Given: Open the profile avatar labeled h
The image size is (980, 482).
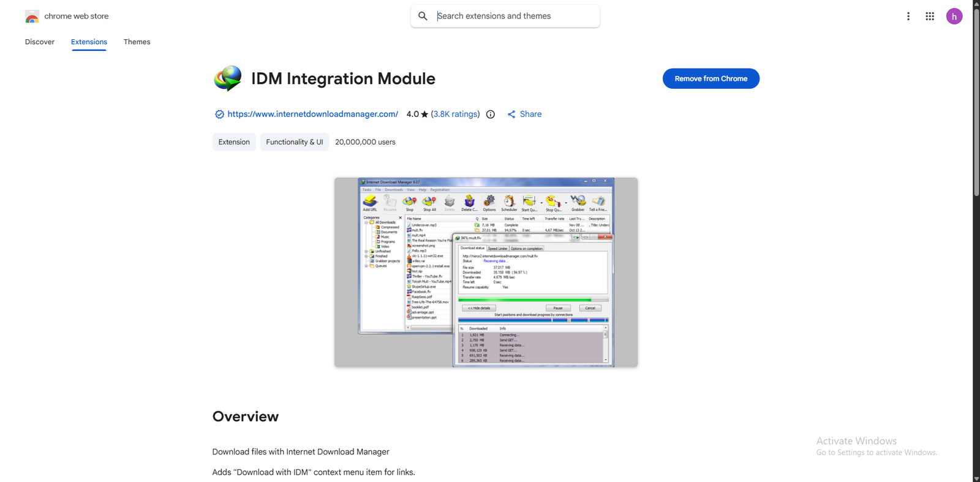Looking at the screenshot, I should click(x=954, y=17).
